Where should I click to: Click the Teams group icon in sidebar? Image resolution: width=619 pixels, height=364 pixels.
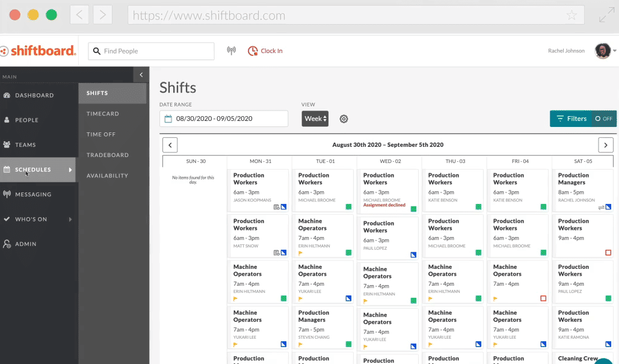point(7,145)
